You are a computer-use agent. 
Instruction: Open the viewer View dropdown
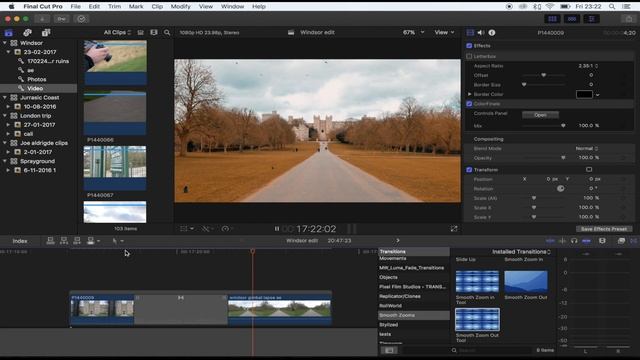click(444, 32)
